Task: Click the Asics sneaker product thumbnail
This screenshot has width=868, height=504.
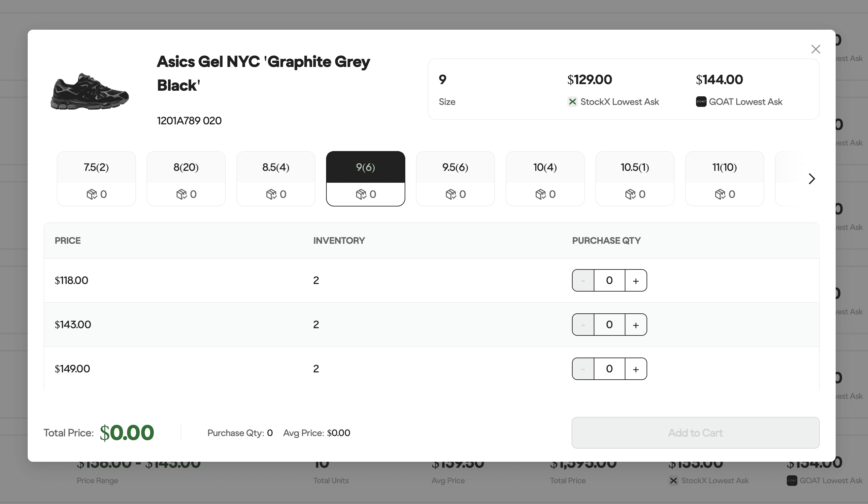Action: pos(89,92)
